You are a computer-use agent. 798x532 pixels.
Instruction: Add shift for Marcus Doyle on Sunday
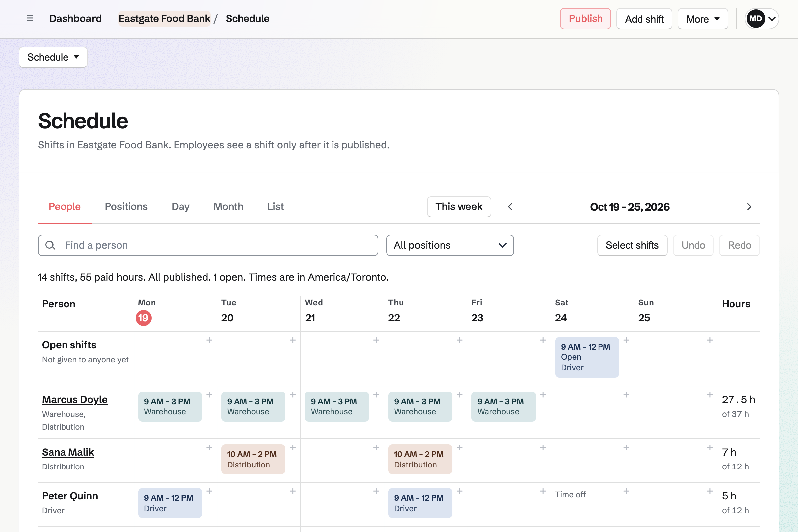pyautogui.click(x=710, y=395)
